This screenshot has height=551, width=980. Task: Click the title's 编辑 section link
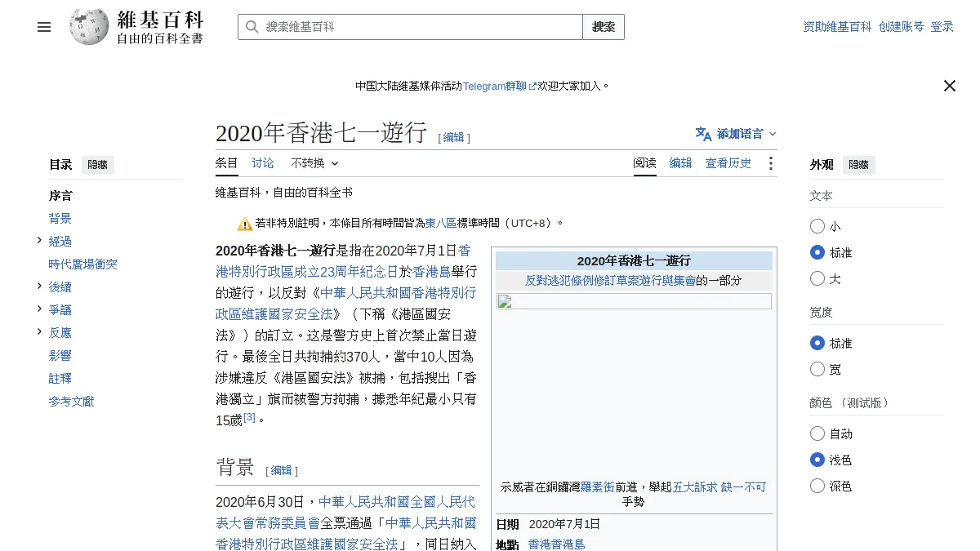[x=454, y=138]
